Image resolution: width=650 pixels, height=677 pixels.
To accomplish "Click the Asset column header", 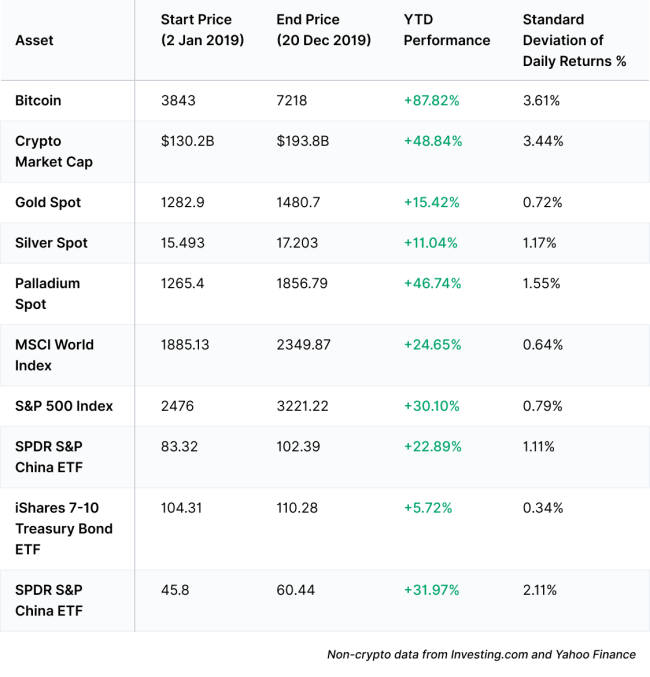I will pyautogui.click(x=35, y=40).
